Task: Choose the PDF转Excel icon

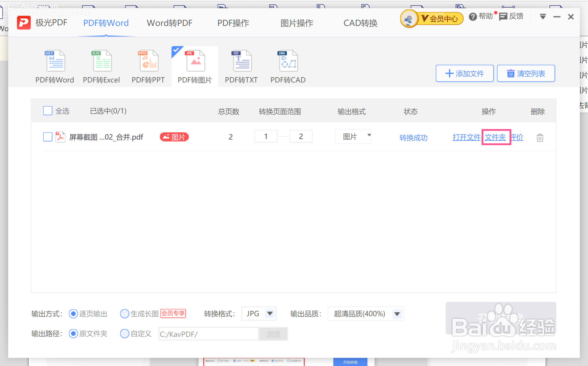Action: coord(101,61)
